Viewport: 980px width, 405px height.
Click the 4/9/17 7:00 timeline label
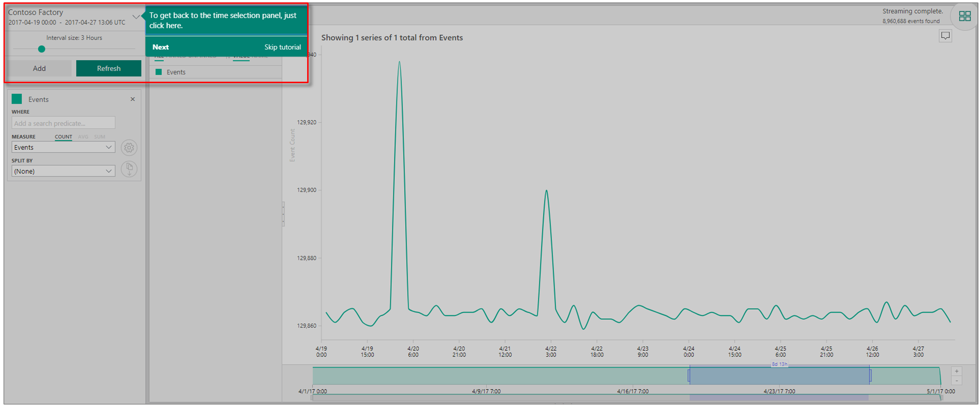(486, 391)
